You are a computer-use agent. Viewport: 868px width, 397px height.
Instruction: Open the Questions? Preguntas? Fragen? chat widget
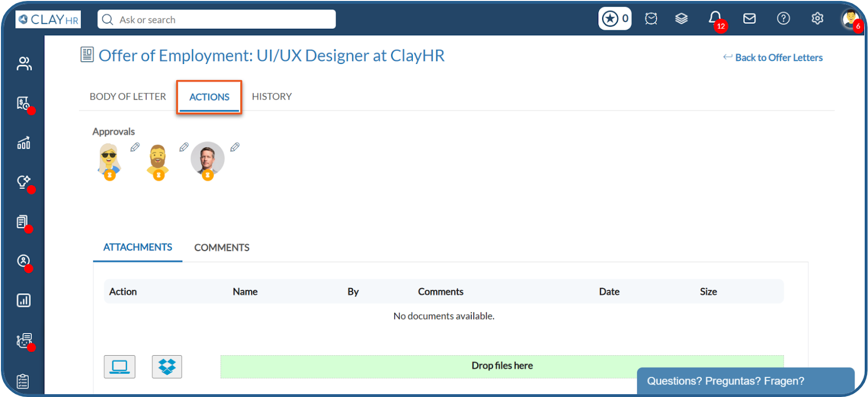(745, 381)
